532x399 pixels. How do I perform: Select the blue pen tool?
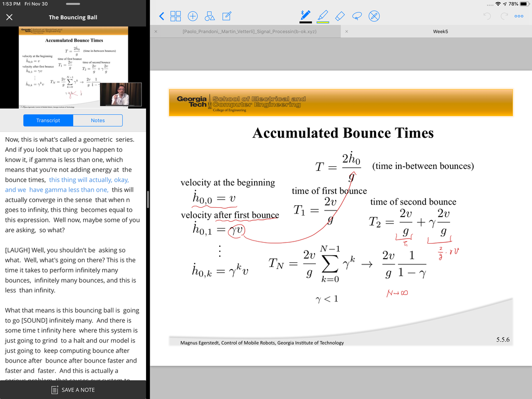click(x=305, y=16)
